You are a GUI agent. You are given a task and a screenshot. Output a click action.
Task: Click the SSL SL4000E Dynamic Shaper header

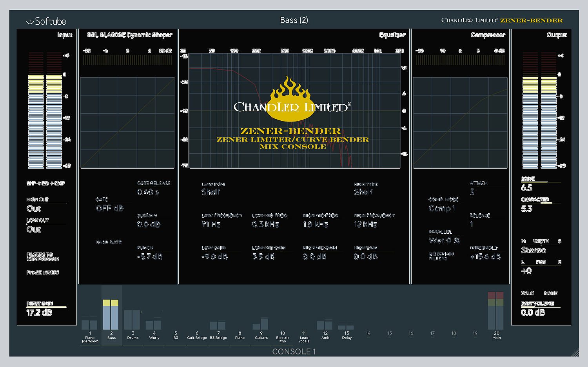[130, 35]
